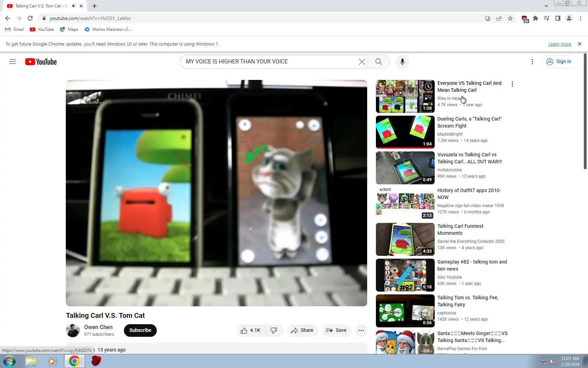Screen dimensions: 588x368
Task: Bookmark this tab with star icon
Action: click(510, 18)
